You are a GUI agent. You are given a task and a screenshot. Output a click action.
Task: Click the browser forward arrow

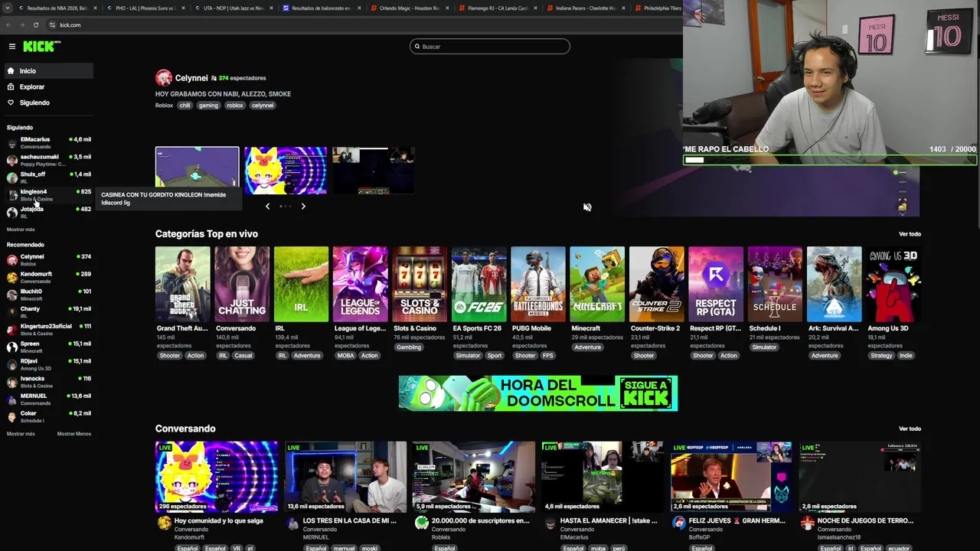pos(21,24)
